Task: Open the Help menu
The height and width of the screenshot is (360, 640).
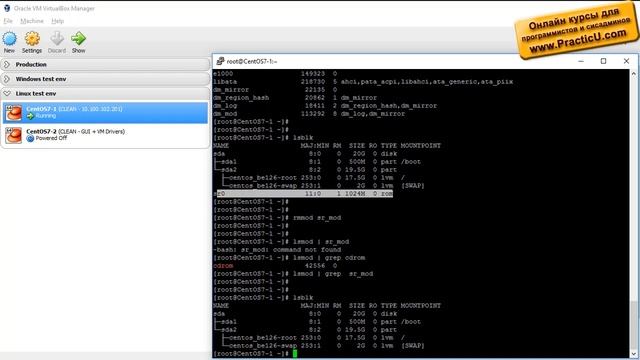Action: click(58, 21)
